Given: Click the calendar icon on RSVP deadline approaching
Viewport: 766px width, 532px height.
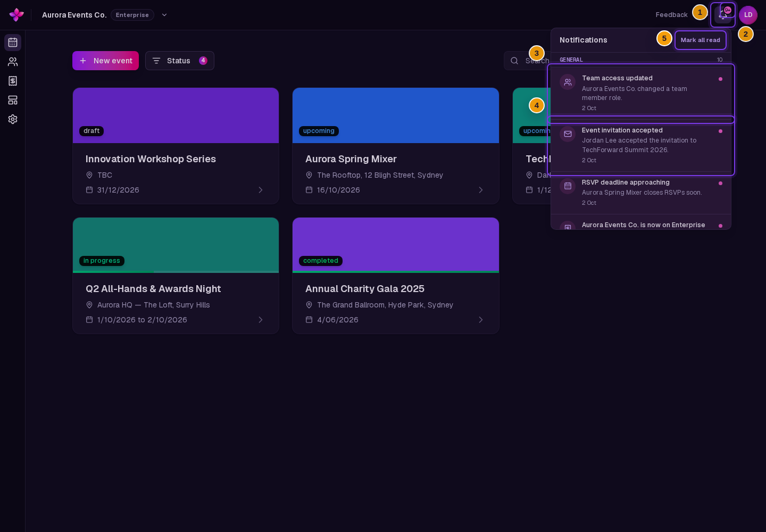Looking at the screenshot, I should tap(568, 186).
